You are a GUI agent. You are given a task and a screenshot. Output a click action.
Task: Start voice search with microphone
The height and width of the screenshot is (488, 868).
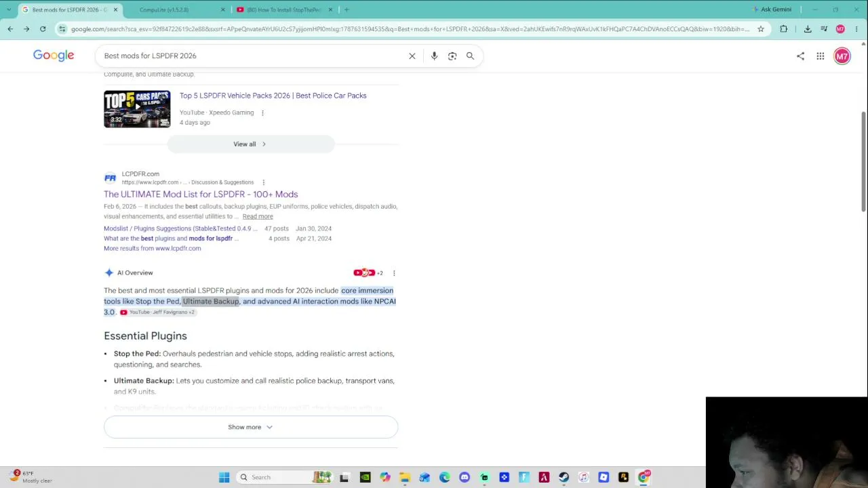point(434,56)
